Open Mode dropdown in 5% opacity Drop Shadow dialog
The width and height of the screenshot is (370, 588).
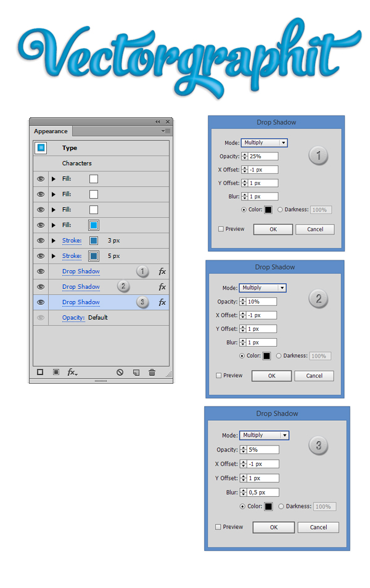[x=265, y=435]
